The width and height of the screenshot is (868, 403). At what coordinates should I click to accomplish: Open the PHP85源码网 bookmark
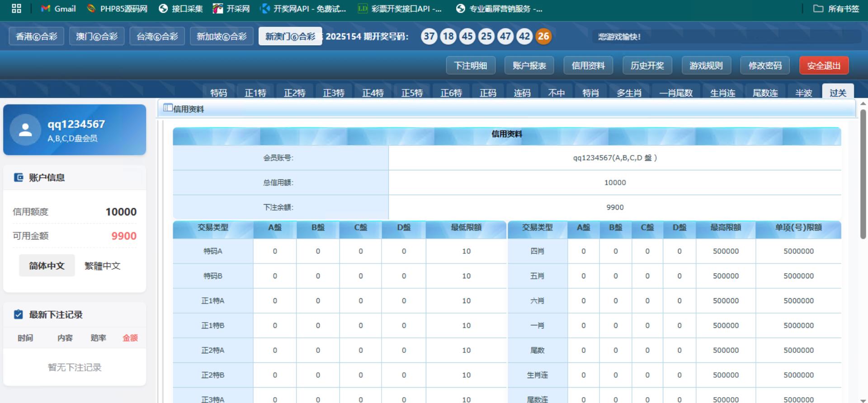117,9
